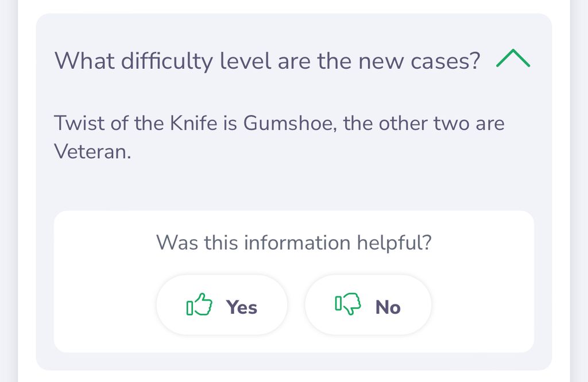Click the words 'new cases?' in the heading
The image size is (588, 382).
(419, 61)
